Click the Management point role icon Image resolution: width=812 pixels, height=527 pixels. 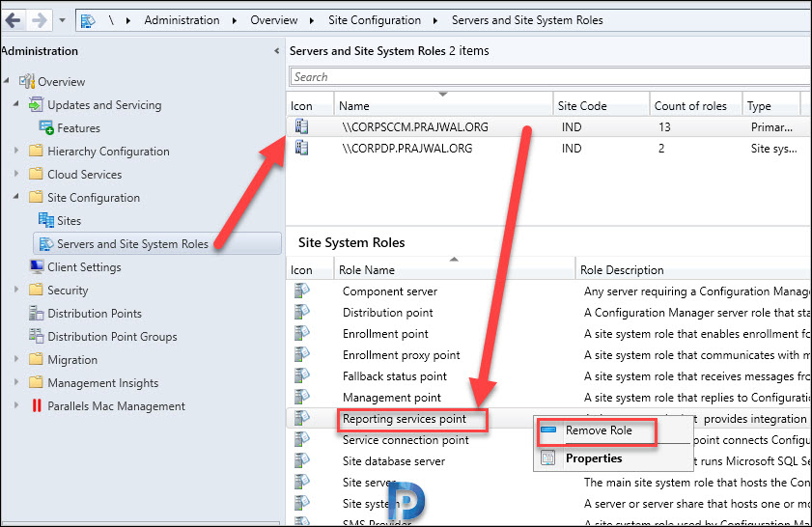[302, 397]
